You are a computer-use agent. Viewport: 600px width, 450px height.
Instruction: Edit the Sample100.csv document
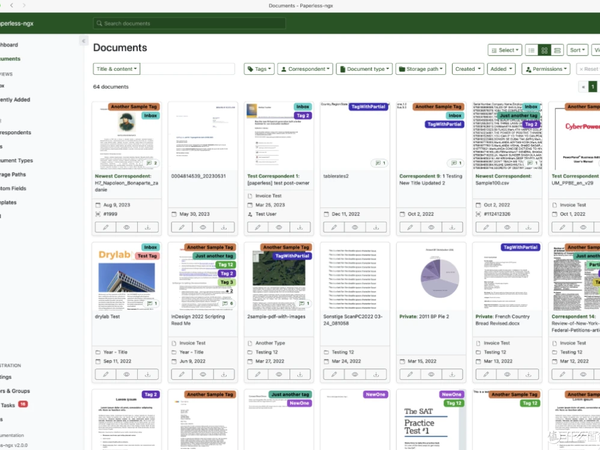click(x=486, y=227)
